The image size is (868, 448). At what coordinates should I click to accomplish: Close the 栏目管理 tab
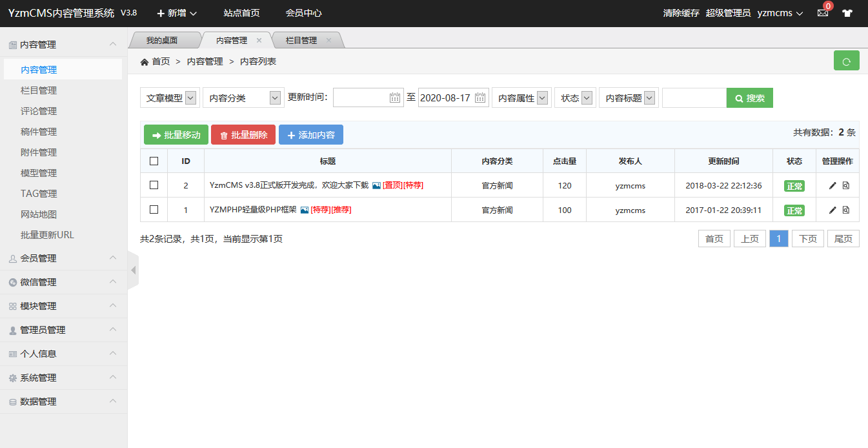pos(328,40)
